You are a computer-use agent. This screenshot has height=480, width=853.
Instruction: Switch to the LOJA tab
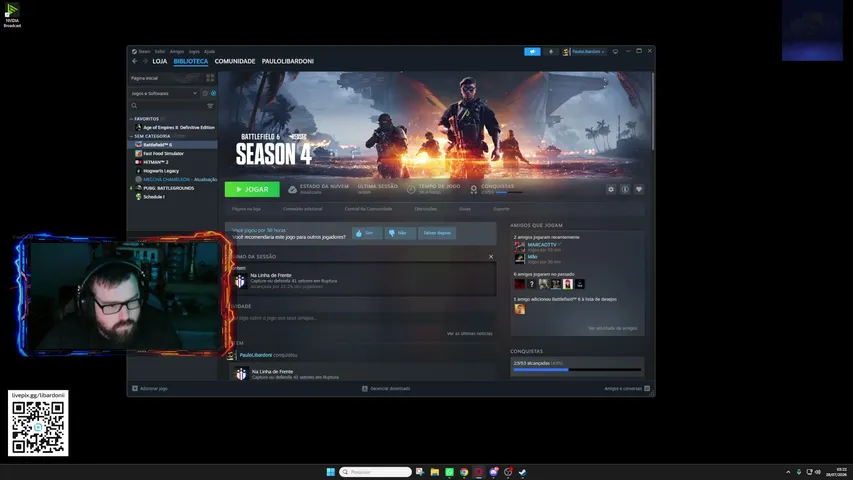(x=159, y=61)
